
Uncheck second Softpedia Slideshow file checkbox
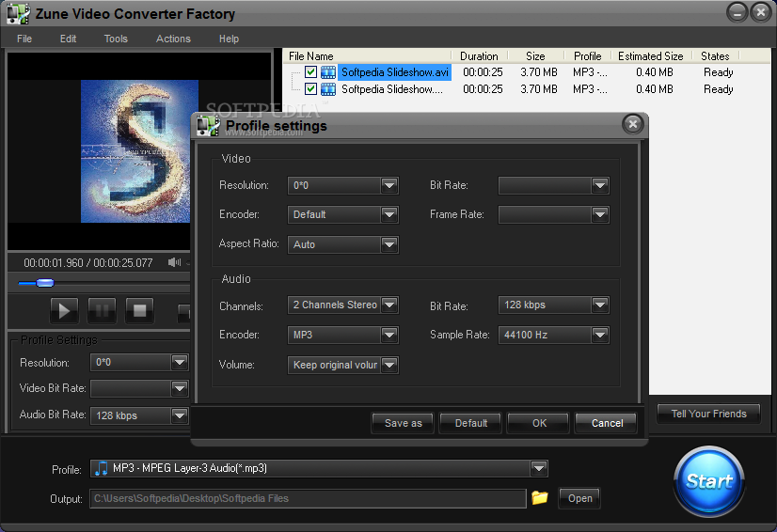pos(310,88)
